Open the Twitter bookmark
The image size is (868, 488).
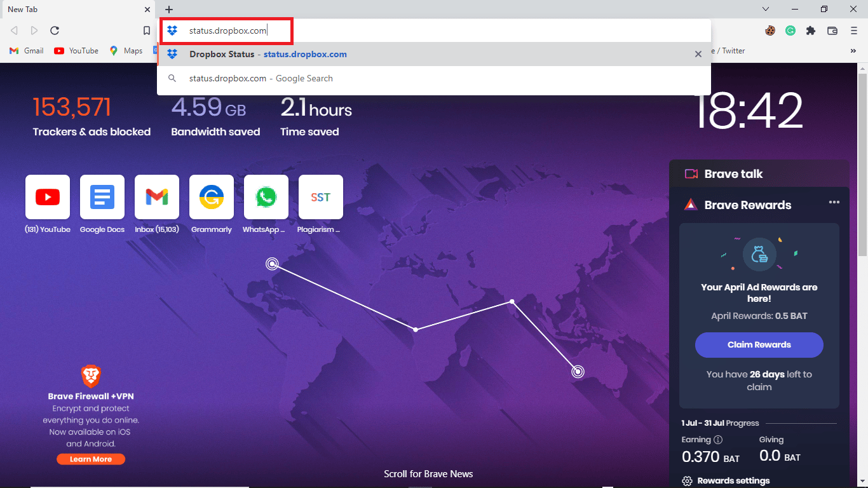point(729,51)
